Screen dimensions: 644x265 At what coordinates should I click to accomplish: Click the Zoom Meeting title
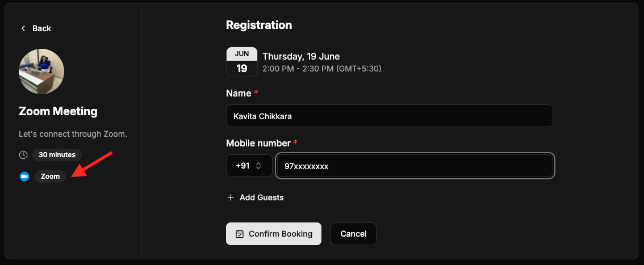click(58, 112)
